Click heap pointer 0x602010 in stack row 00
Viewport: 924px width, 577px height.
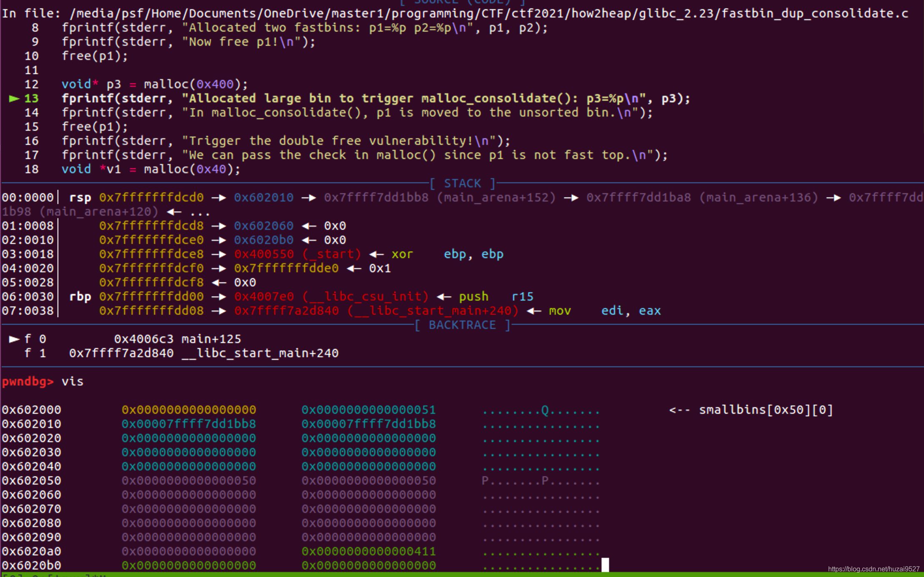tap(264, 198)
